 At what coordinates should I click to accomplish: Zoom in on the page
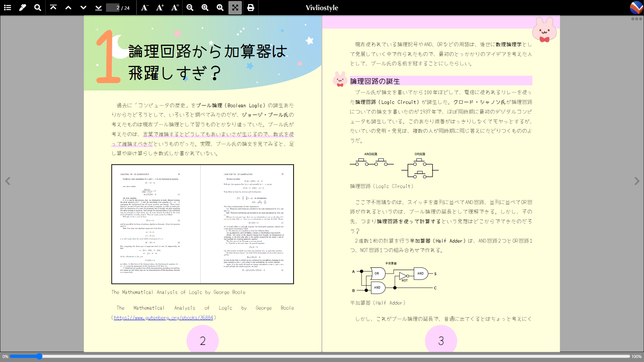205,7
